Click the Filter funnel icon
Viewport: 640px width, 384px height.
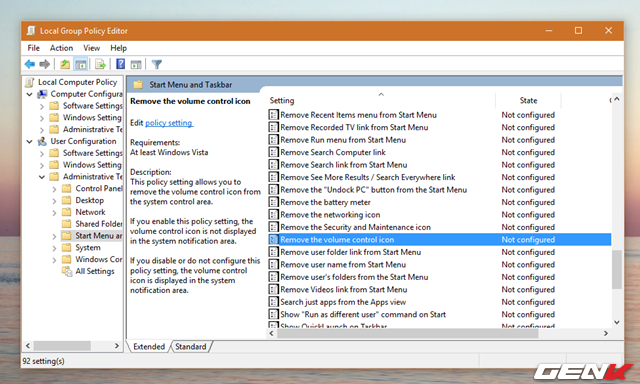tap(157, 64)
